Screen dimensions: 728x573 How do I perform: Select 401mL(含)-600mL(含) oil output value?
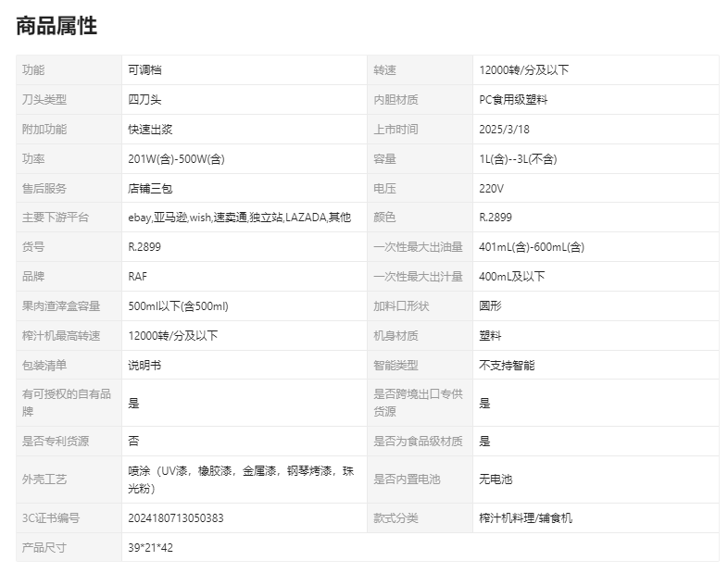[532, 247]
